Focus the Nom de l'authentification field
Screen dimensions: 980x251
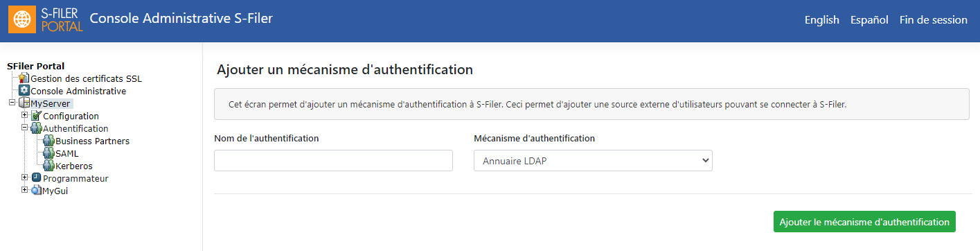tap(333, 161)
